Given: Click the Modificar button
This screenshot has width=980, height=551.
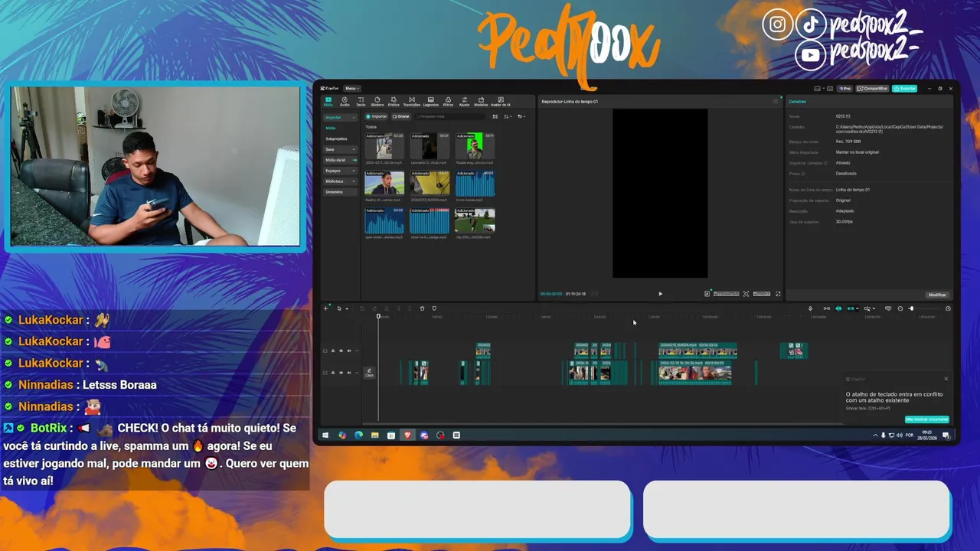Looking at the screenshot, I should click(937, 295).
